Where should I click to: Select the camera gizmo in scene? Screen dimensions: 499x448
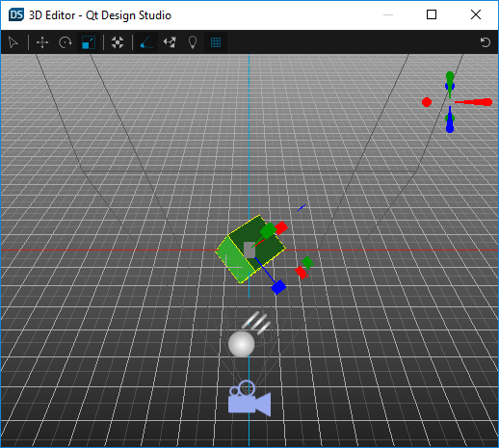[x=249, y=399]
